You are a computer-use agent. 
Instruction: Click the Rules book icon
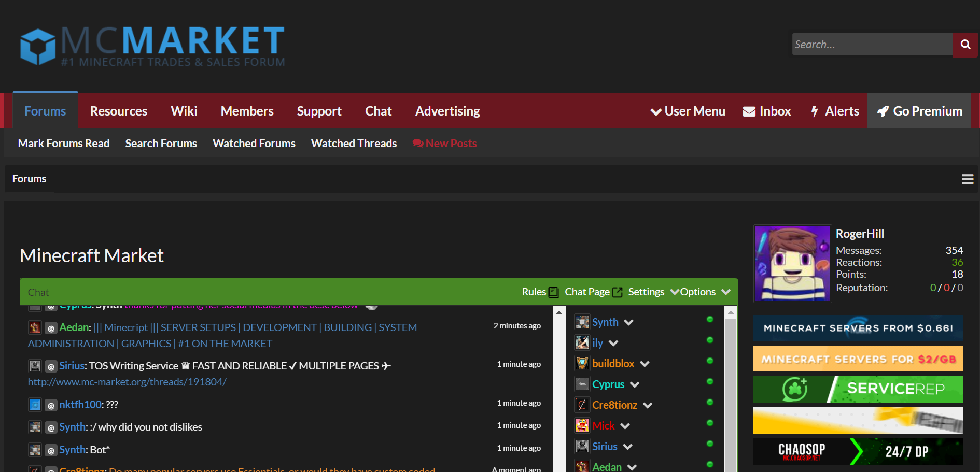[x=554, y=292]
